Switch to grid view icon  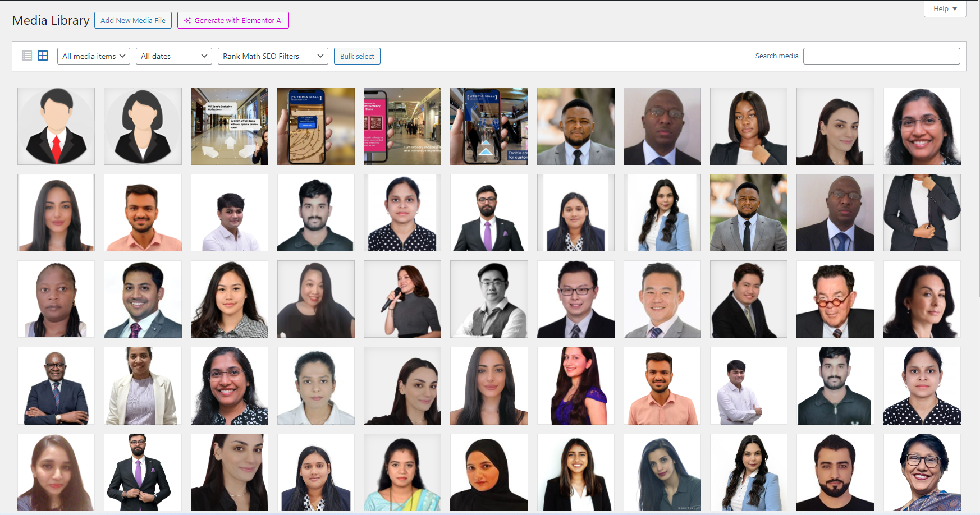tap(43, 56)
